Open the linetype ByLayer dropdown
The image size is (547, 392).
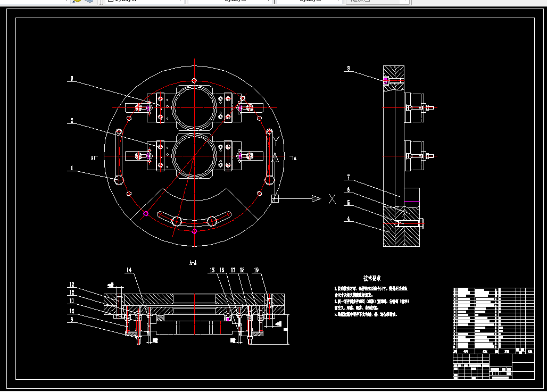click(230, 1)
